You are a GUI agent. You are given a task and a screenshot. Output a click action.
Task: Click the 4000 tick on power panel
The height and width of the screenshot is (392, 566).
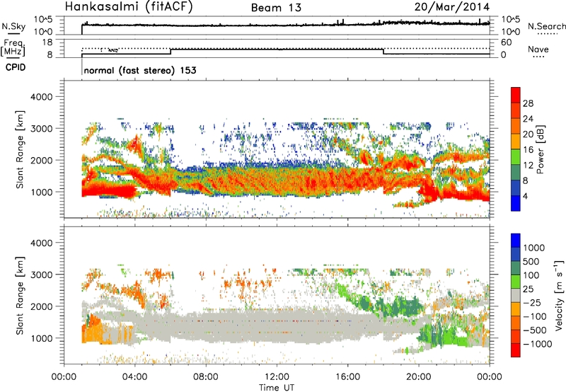point(41,97)
